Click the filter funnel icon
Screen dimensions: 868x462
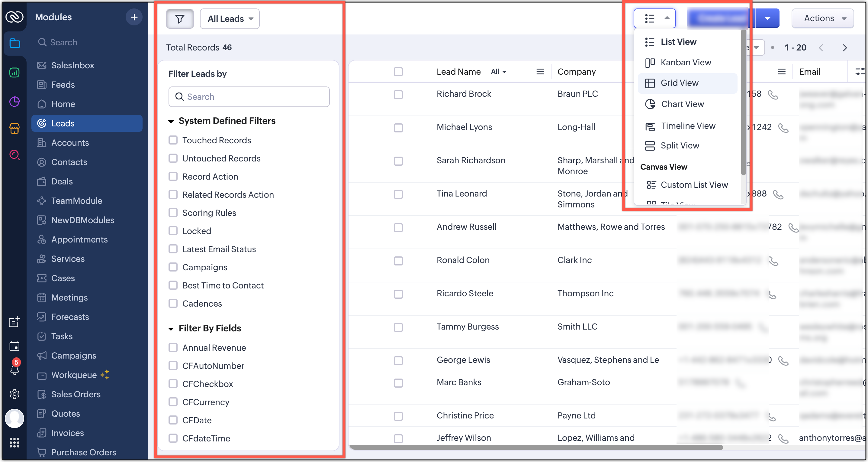(x=180, y=19)
